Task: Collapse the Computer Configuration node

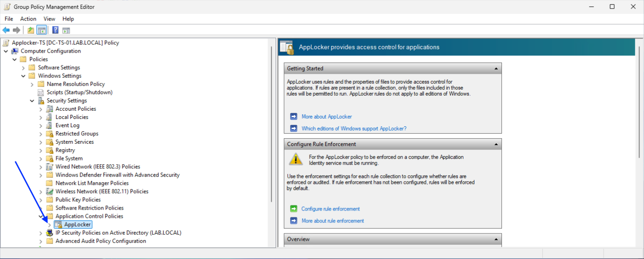Action: click(6, 51)
